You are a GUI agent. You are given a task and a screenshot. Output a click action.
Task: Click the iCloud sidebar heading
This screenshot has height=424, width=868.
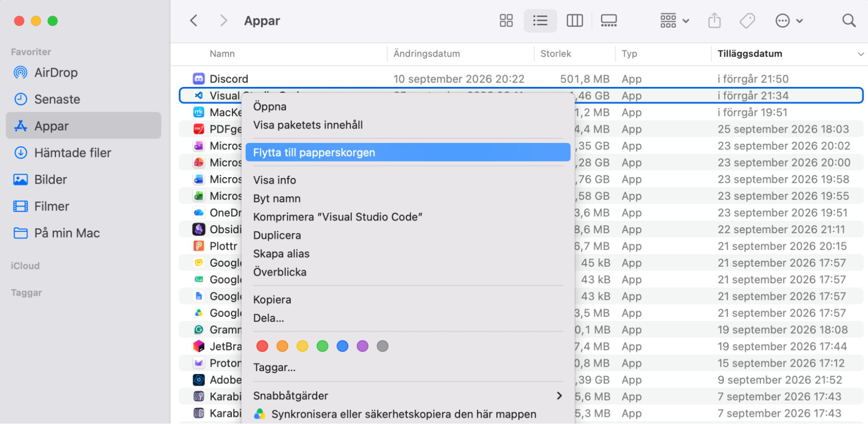coord(25,266)
